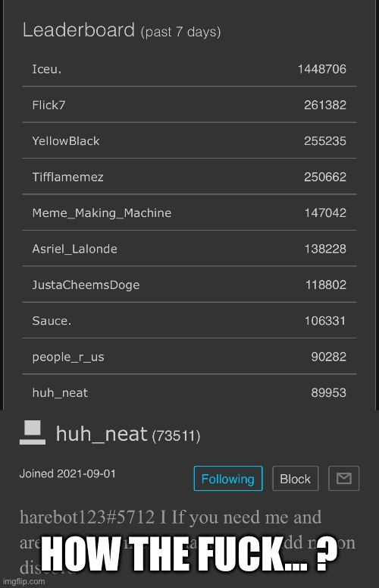Click the Block button

point(295,479)
